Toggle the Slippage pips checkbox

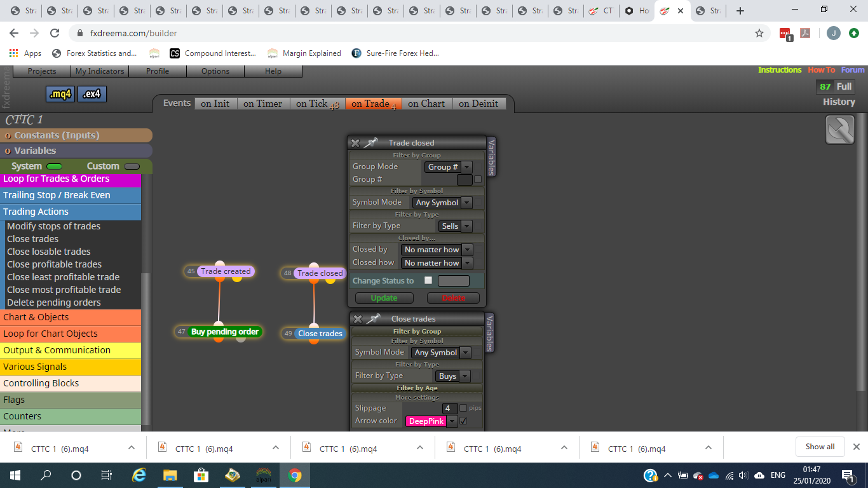point(463,408)
